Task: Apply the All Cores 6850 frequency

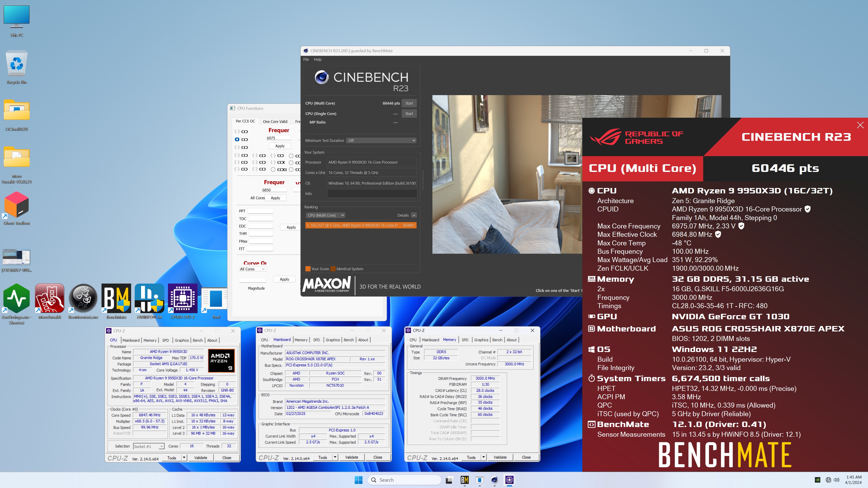Action: 275,198
